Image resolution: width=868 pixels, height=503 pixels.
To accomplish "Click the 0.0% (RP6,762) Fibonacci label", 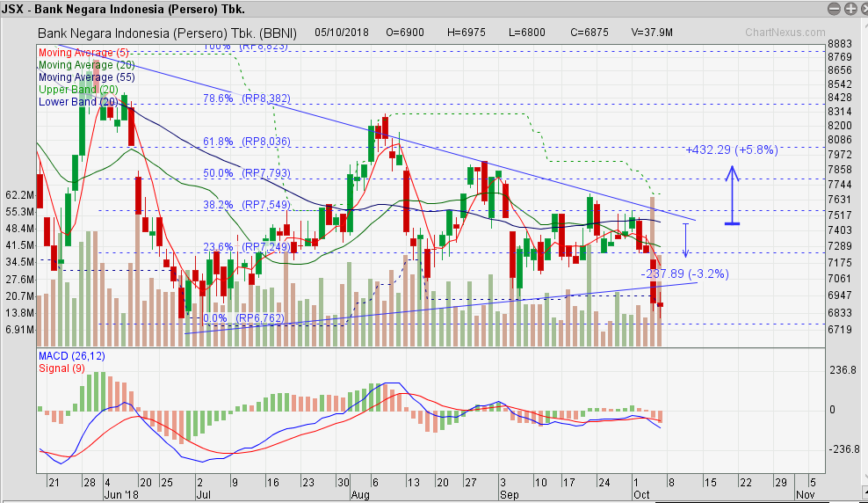I will 243,318.
